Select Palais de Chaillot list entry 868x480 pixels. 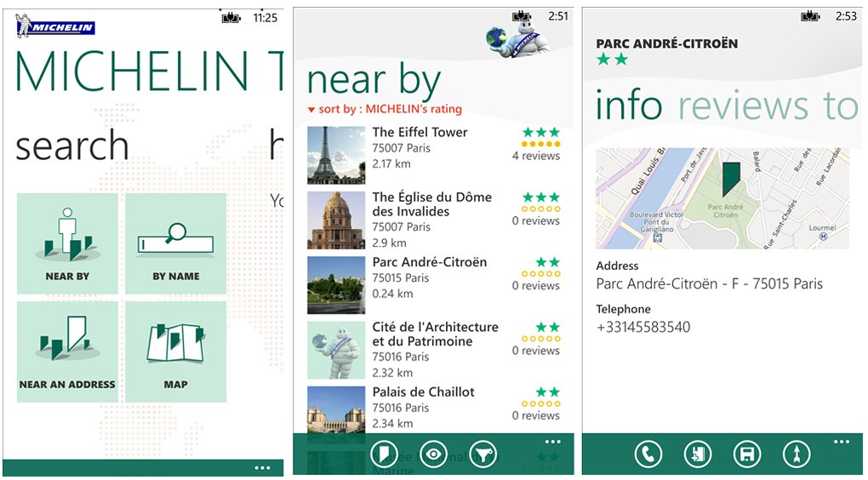[x=423, y=392]
